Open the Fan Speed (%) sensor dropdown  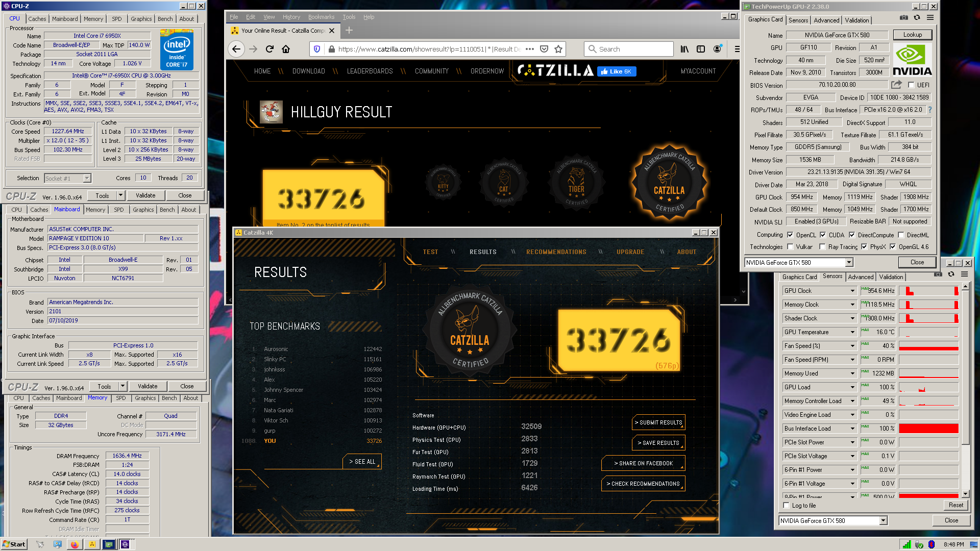[x=852, y=346]
